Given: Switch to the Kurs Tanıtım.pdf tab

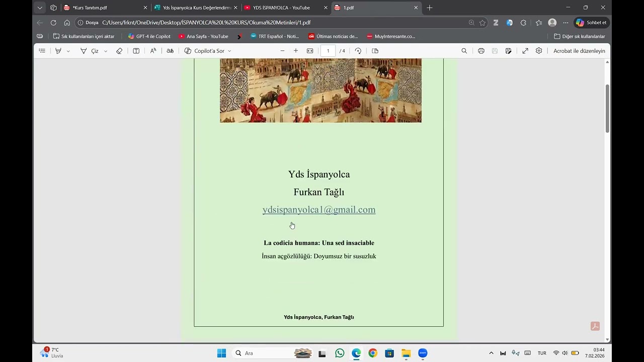Looking at the screenshot, I should (x=106, y=8).
